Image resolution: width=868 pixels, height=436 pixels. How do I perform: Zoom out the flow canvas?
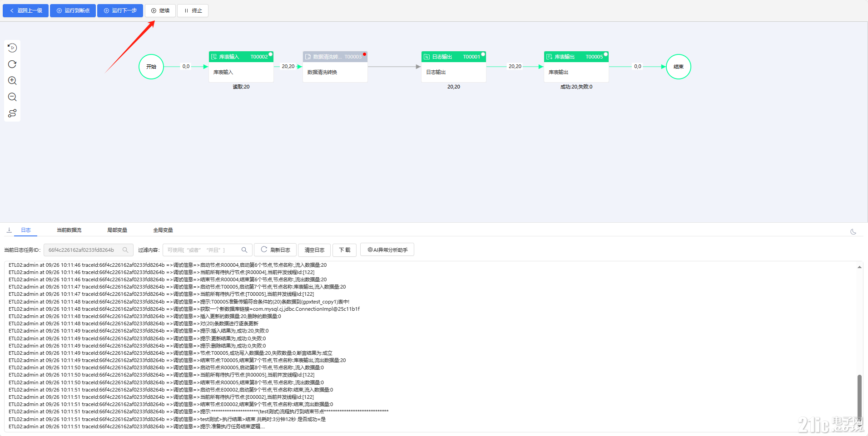tap(12, 97)
